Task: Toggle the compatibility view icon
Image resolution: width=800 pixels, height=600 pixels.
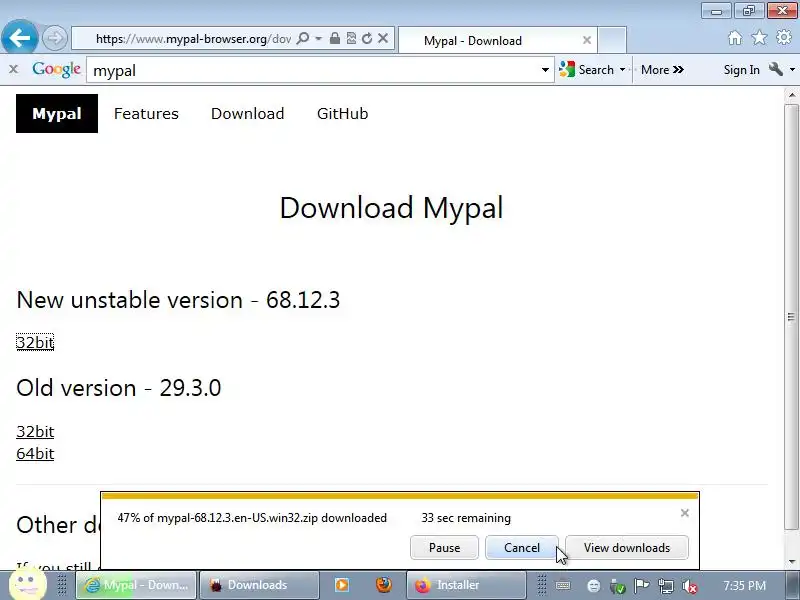Action: point(351,38)
